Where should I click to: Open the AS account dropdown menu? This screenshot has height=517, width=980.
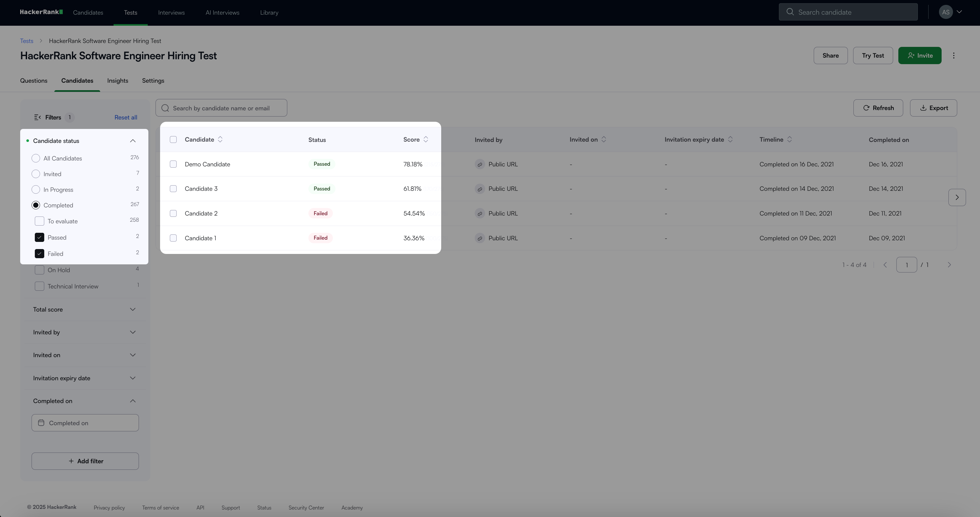tap(950, 12)
